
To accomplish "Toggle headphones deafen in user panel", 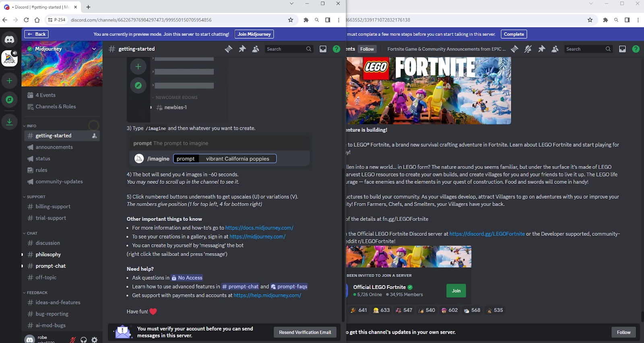I will click(x=84, y=340).
